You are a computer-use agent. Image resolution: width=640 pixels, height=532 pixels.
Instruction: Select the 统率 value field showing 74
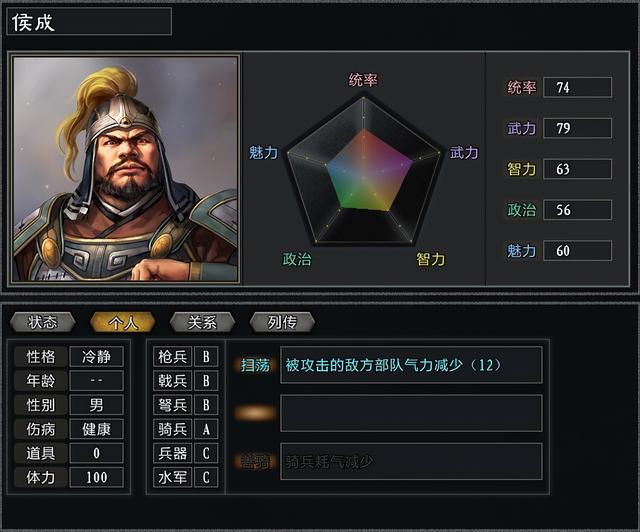(x=577, y=87)
